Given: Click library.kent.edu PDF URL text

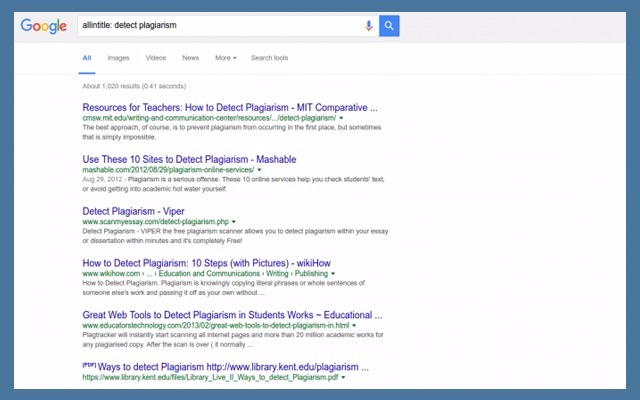Looking at the screenshot, I should tap(210, 377).
